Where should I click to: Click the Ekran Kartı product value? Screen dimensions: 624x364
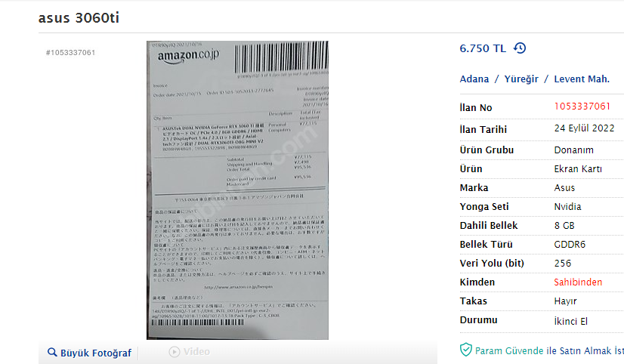click(x=578, y=169)
